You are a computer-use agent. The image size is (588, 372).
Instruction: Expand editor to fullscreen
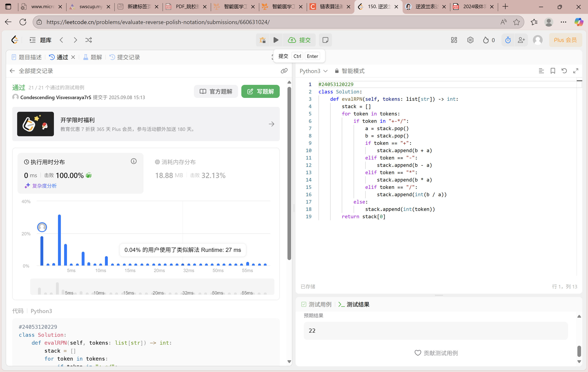pyautogui.click(x=576, y=71)
